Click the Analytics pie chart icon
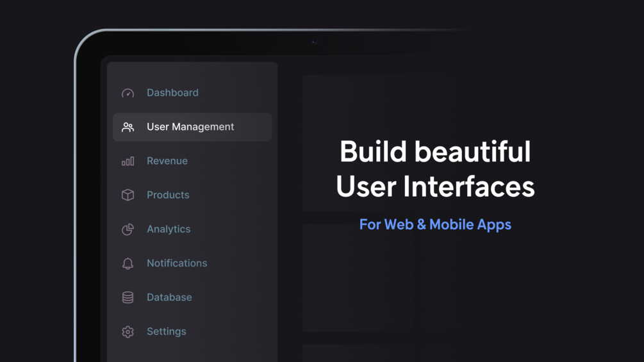The image size is (644, 362). [128, 229]
